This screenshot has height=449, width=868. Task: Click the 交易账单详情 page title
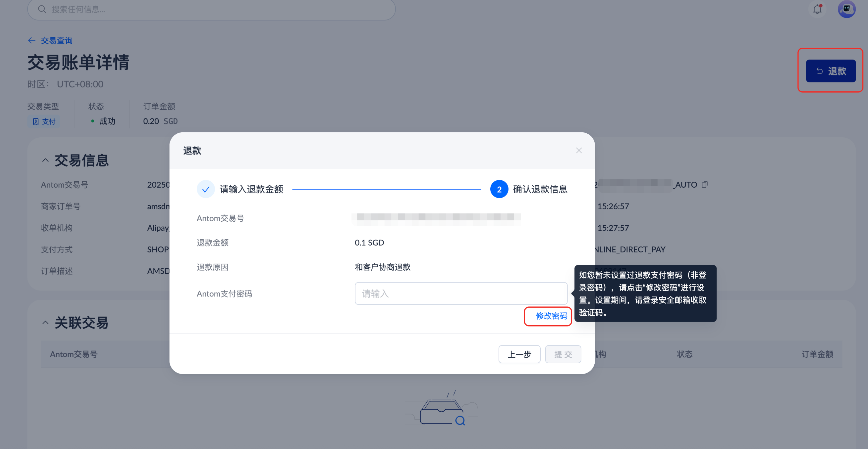click(78, 63)
